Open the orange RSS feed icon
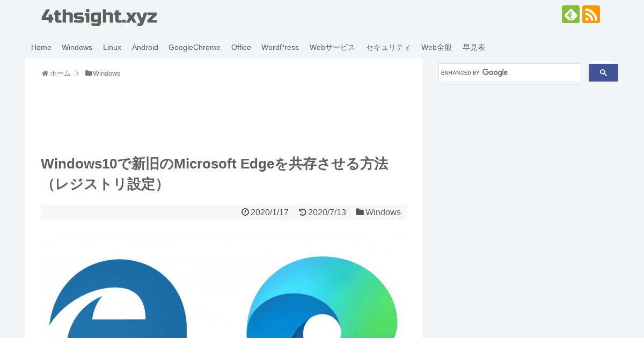644x338 pixels. coord(591,14)
